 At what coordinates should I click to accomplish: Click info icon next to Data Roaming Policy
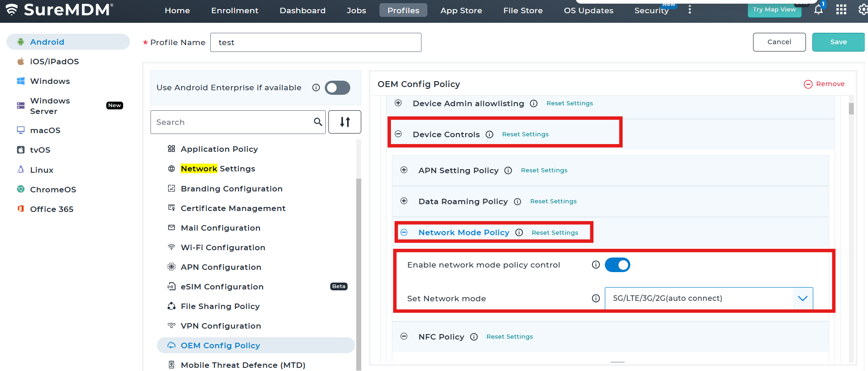[517, 201]
